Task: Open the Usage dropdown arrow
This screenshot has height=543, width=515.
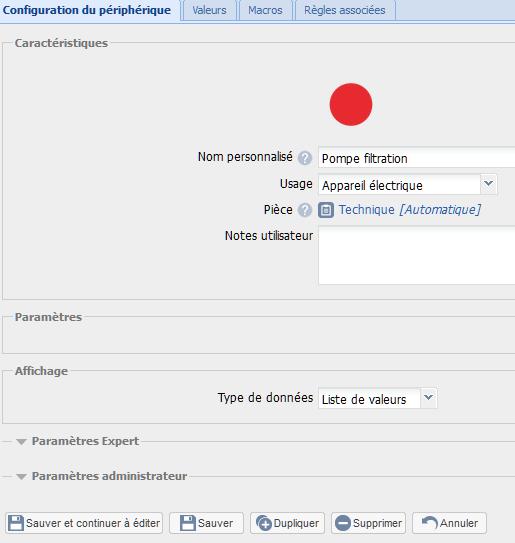Action: 488,185
